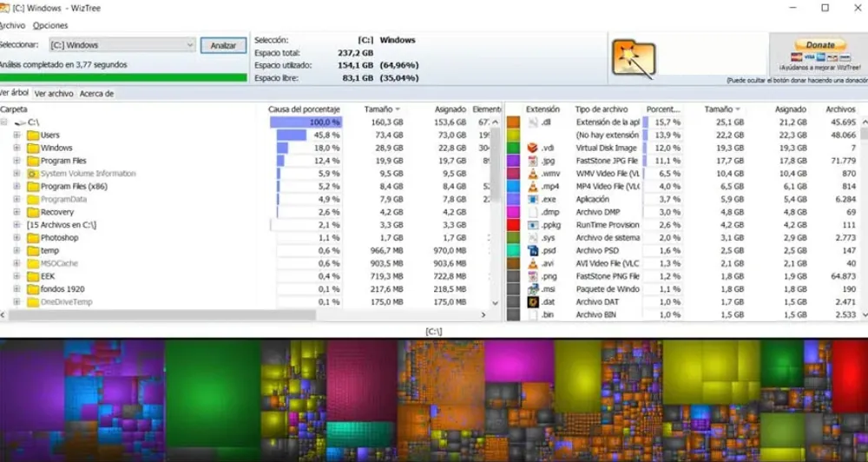Click the Photoshop folder icon
868x462 pixels.
[x=33, y=238]
